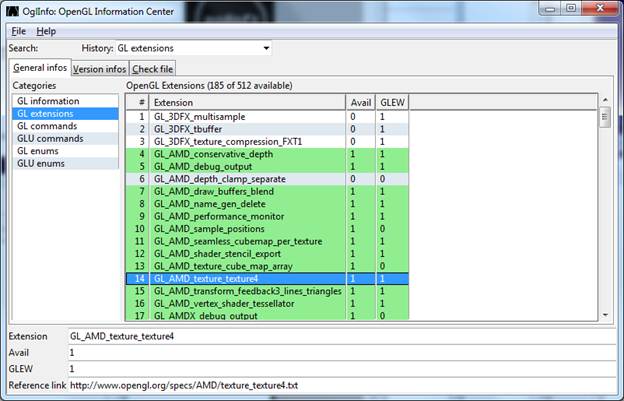Select GL commands category

pos(46,126)
